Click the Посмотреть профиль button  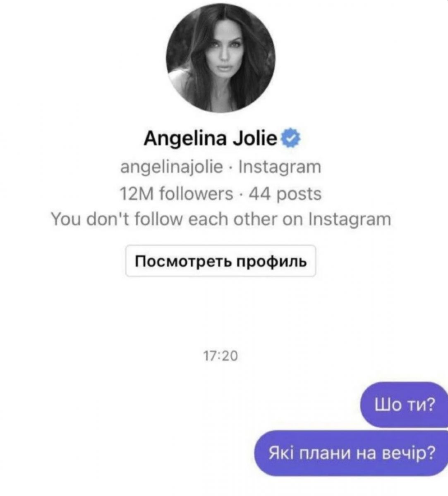pyautogui.click(x=220, y=261)
